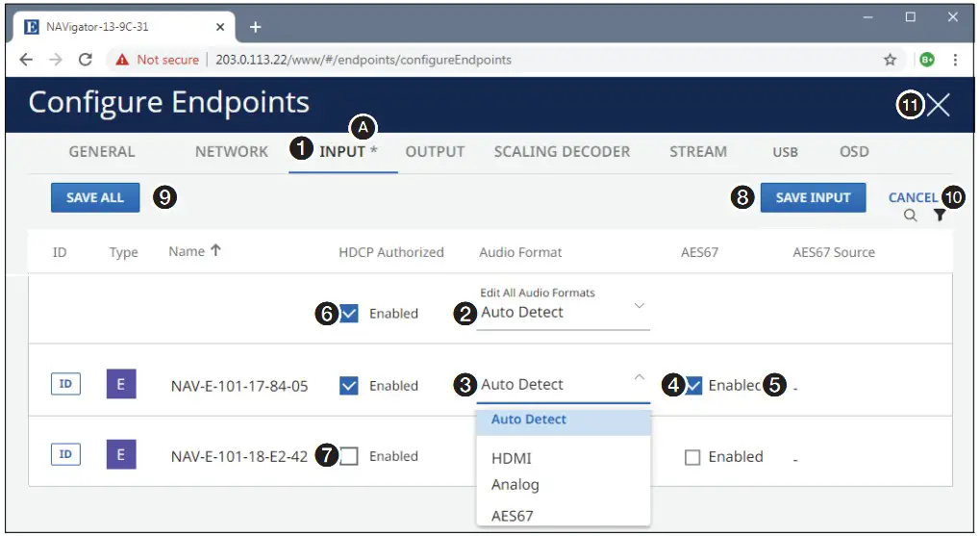The image size is (980, 536).
Task: Switch to the NETWORK tab
Action: tap(231, 152)
